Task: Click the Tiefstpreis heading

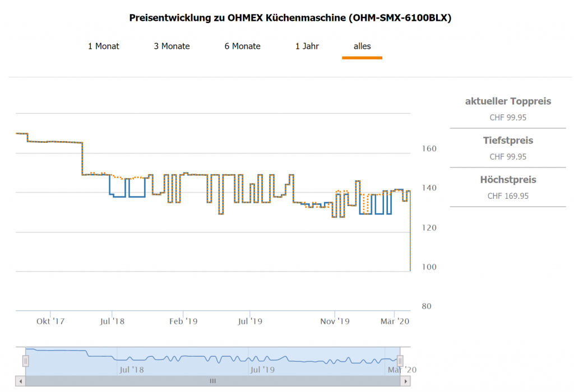Action: pos(508,141)
